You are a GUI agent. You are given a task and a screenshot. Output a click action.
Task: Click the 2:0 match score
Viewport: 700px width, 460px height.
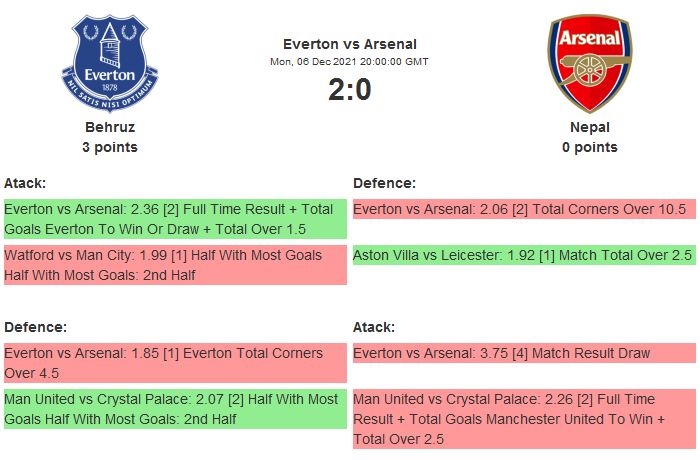[350, 90]
